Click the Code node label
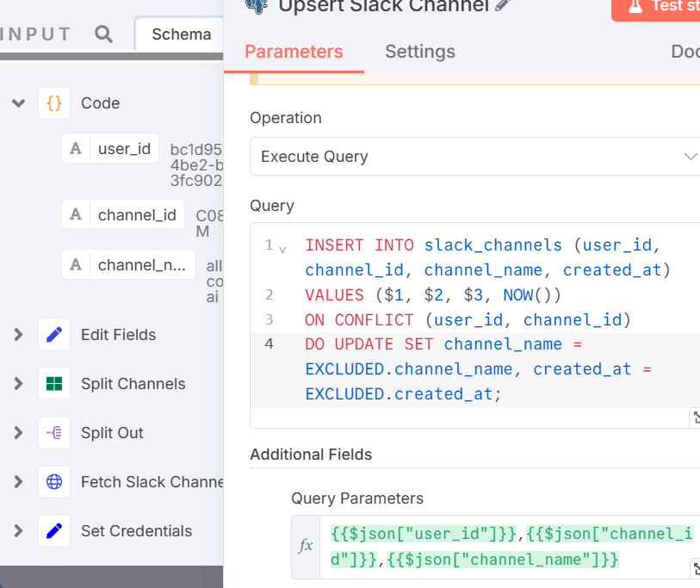The height and width of the screenshot is (588, 700). (101, 103)
